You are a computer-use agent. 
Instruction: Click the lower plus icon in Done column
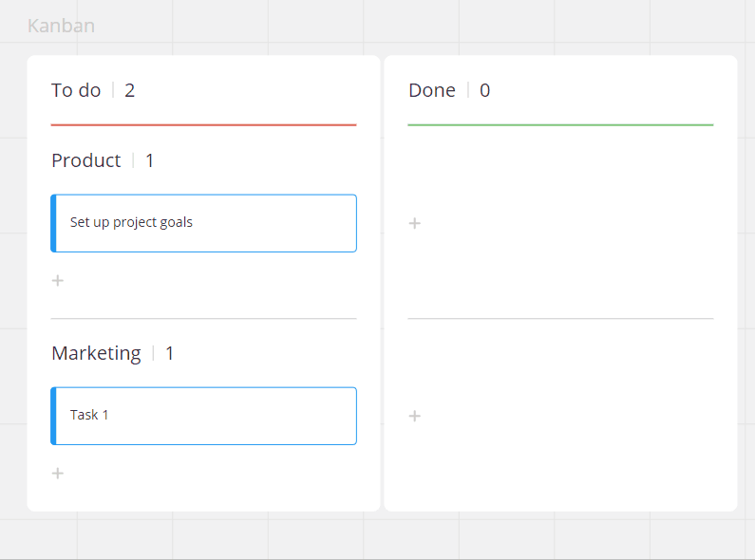click(415, 417)
